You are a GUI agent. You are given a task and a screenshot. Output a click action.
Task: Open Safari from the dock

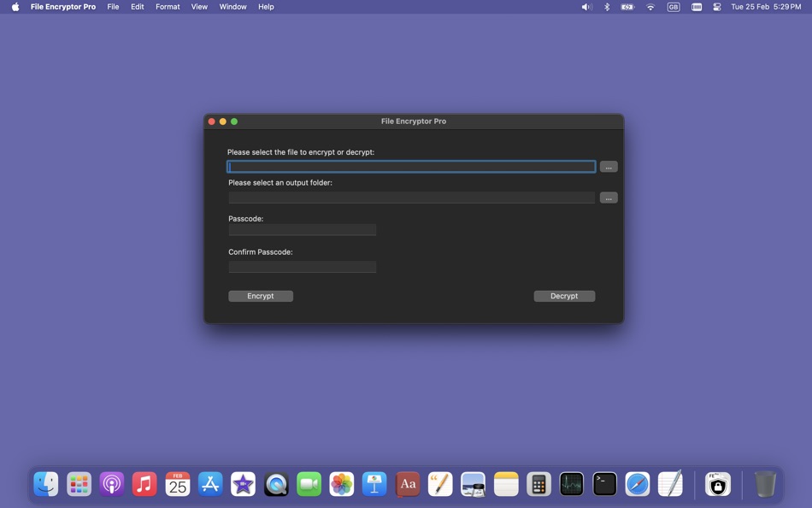[638, 484]
